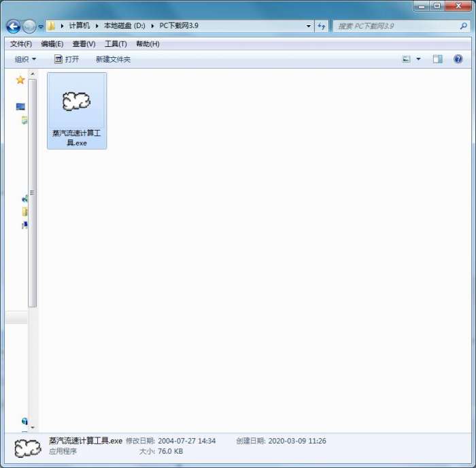Click 蒸汽流速计算工具.exe in the details pane
476x468 pixels.
86,441
